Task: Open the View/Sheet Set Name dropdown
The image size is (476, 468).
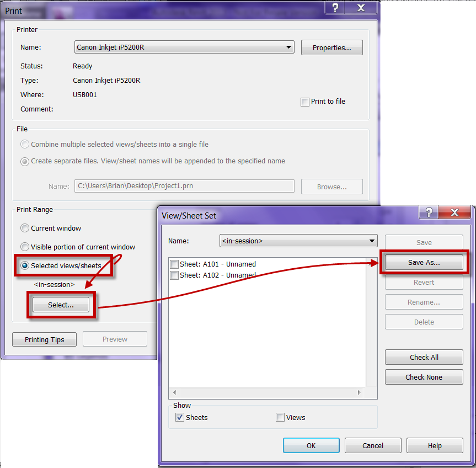Action: tap(298, 241)
